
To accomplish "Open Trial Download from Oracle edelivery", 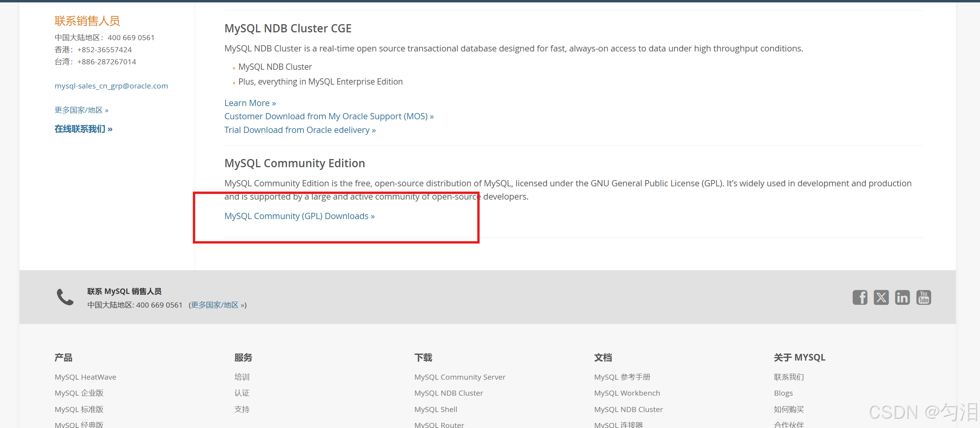I will (x=300, y=130).
